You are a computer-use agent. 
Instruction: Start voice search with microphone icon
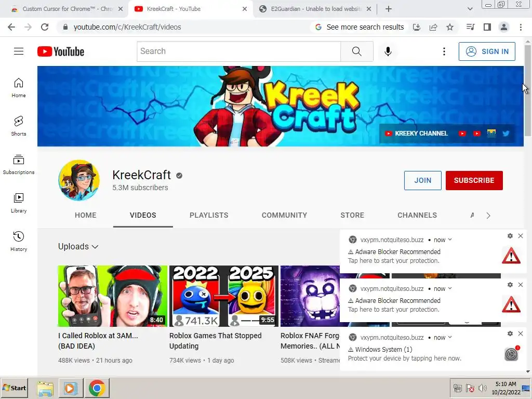coord(388,51)
